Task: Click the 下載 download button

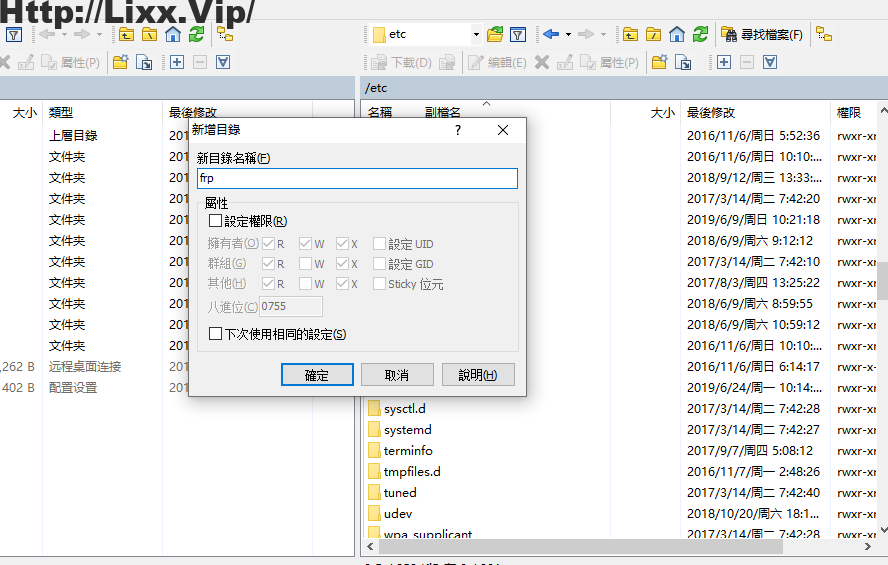Action: pos(401,62)
